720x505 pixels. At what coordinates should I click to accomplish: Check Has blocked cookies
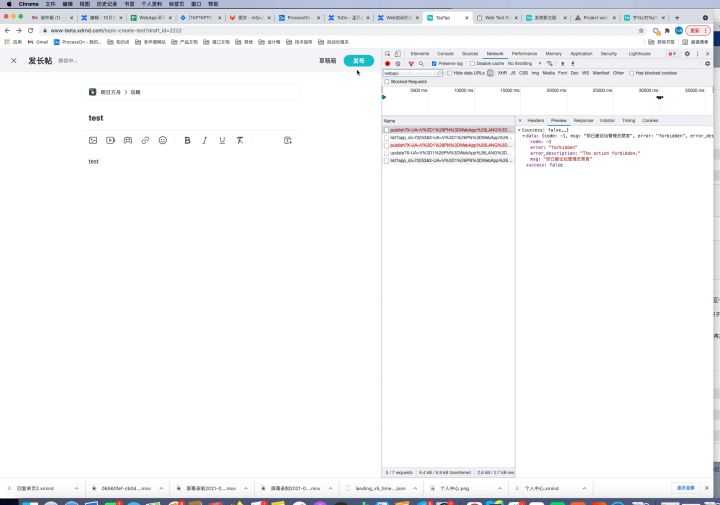(x=631, y=73)
